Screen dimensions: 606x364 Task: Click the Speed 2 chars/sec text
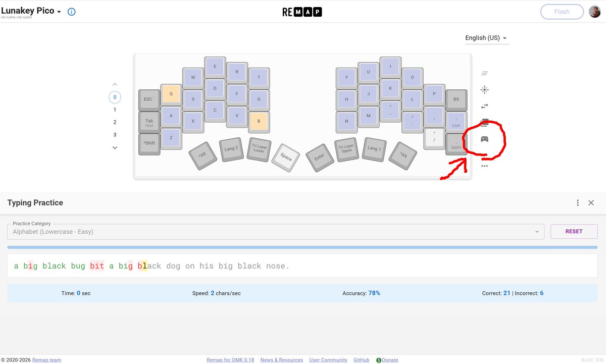point(216,293)
